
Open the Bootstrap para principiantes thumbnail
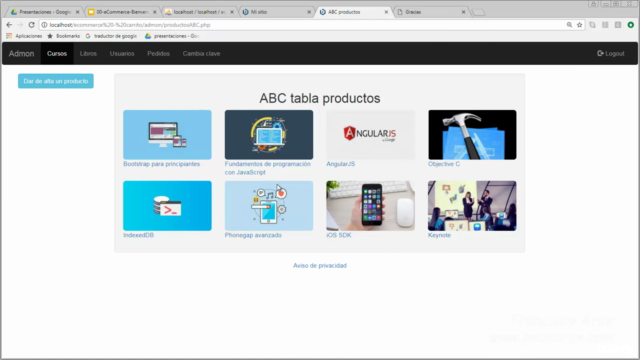click(x=167, y=135)
